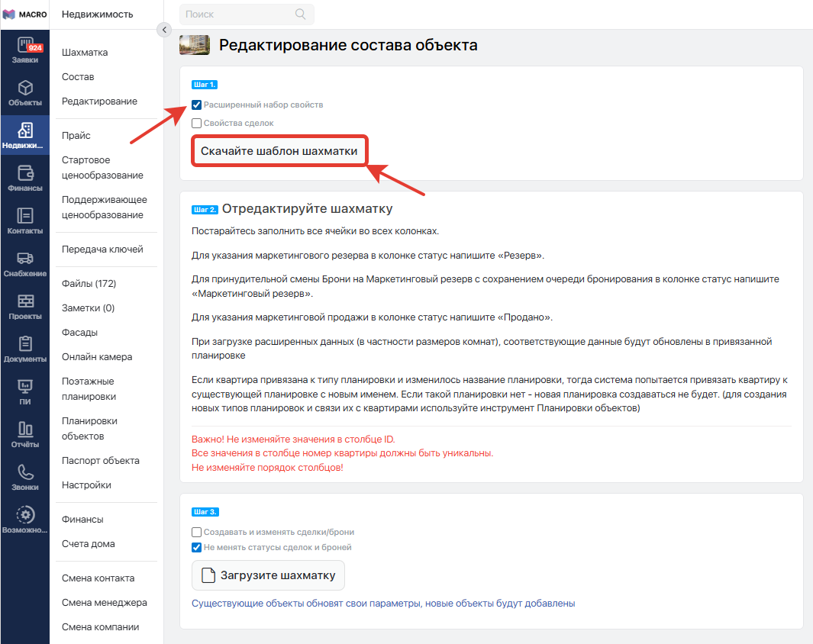813x644 pixels.
Task: Click the search magnifier icon
Action: pyautogui.click(x=300, y=14)
